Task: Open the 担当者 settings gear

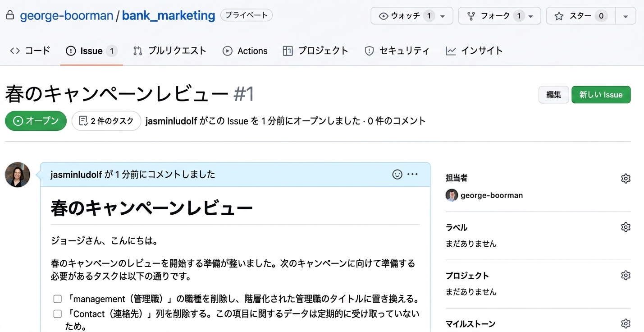Action: (x=626, y=179)
